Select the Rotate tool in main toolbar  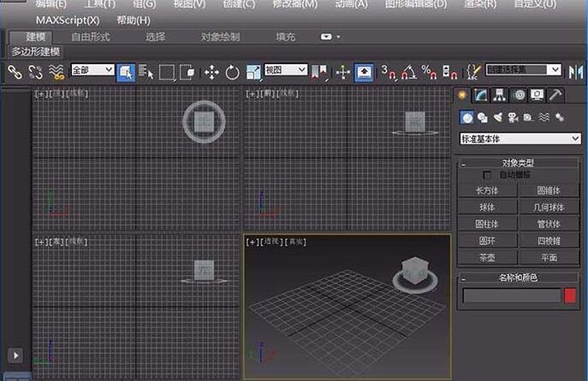(232, 72)
